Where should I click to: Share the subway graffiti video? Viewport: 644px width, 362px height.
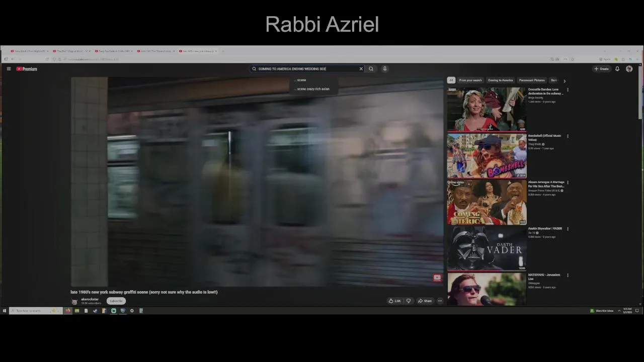(x=425, y=301)
